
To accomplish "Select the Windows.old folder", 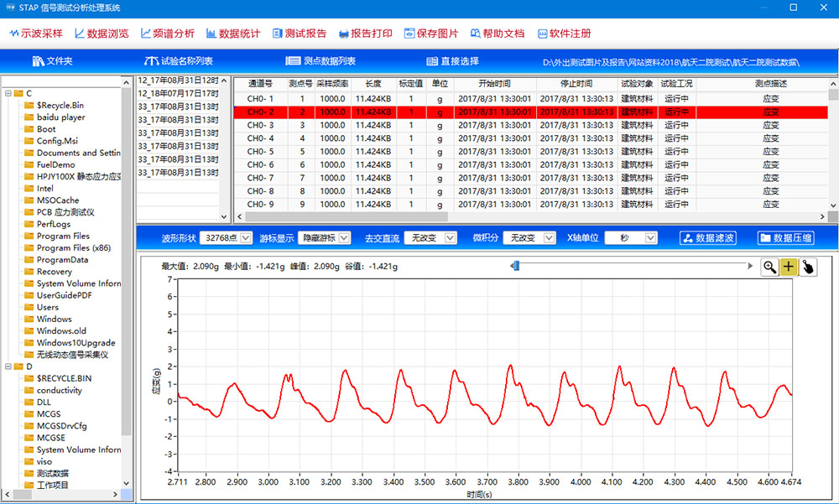I will 61,331.
